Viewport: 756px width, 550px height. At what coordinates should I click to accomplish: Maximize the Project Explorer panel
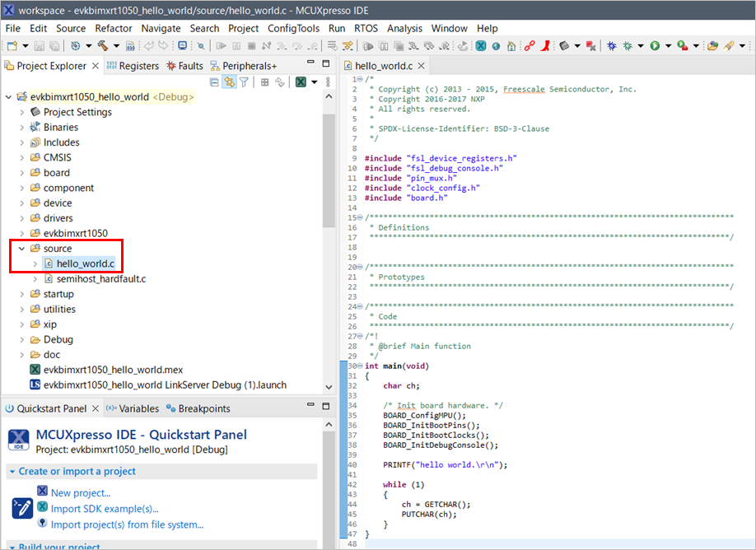pos(326,63)
